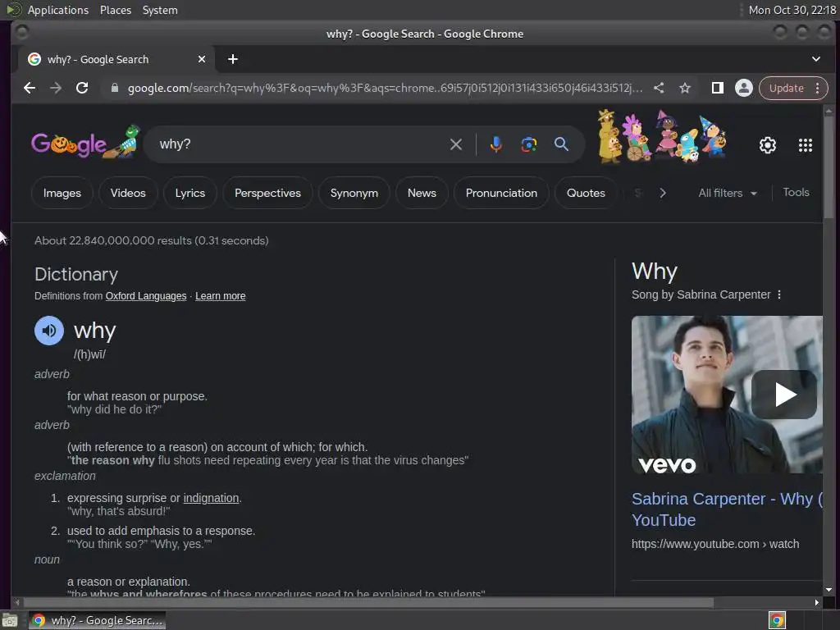
Task: Click the Google Halloween logo
Action: pos(85,143)
